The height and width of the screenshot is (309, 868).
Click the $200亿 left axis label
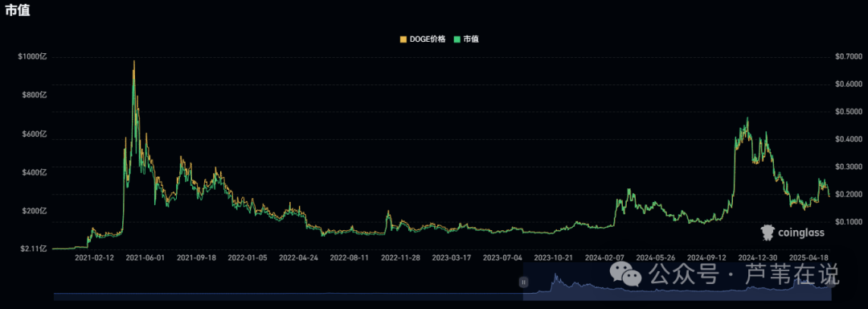[35, 211]
